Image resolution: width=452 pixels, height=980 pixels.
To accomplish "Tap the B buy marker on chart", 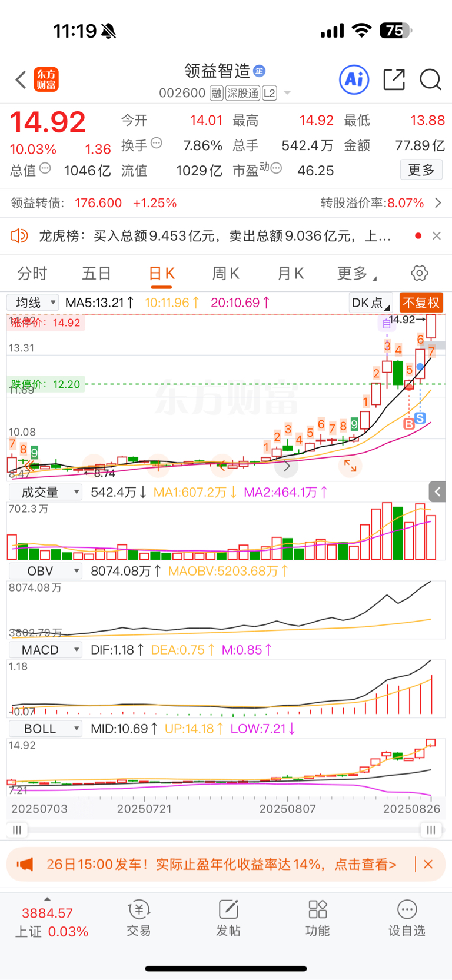I will [x=408, y=424].
